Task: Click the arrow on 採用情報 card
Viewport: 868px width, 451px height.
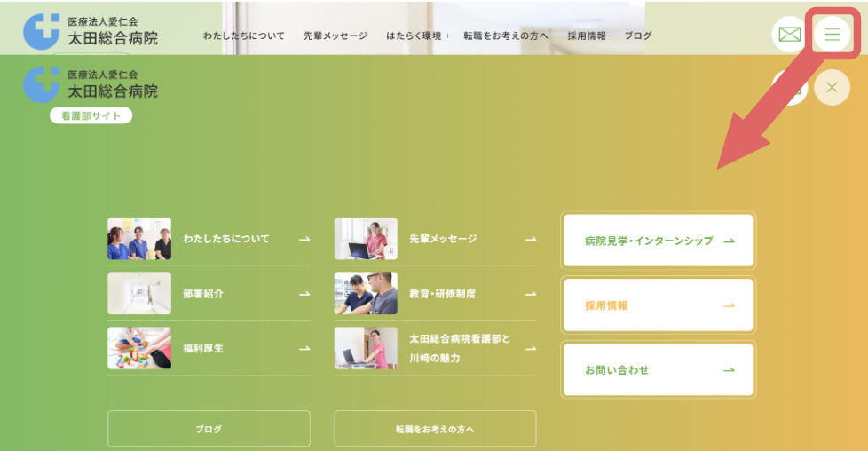Action: (x=729, y=305)
